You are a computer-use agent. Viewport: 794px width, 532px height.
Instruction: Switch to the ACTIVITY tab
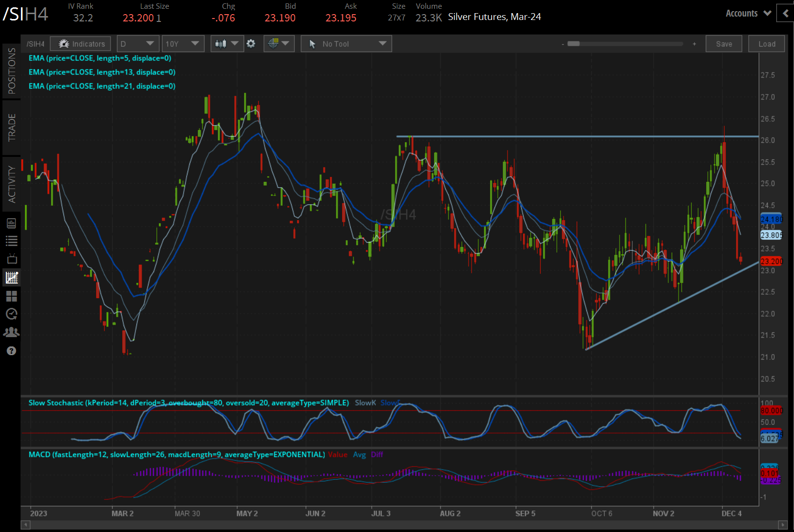click(x=12, y=184)
